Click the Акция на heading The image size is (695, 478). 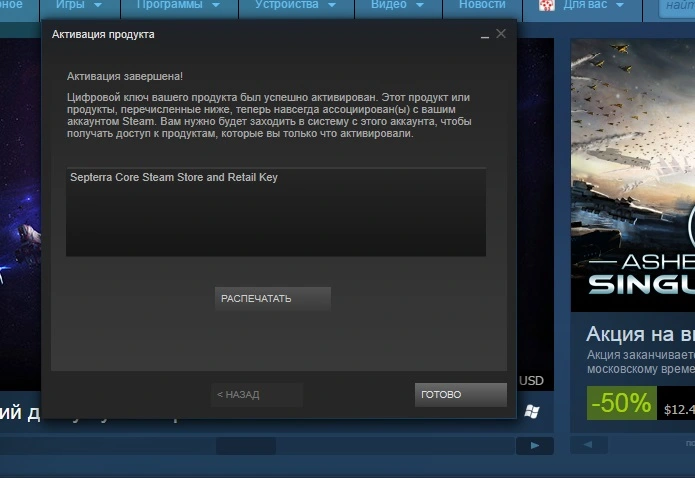pyautogui.click(x=640, y=334)
